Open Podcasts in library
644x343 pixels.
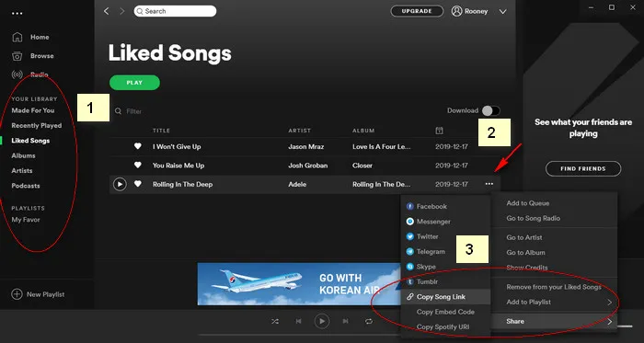click(x=26, y=186)
